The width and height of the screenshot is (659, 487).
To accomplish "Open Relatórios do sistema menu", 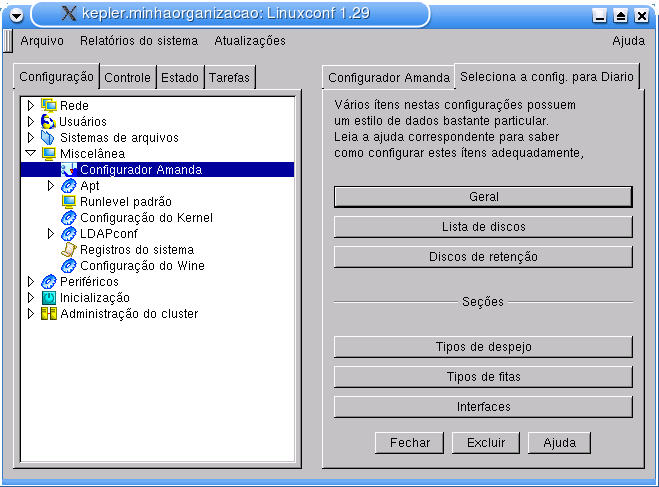I will click(139, 41).
